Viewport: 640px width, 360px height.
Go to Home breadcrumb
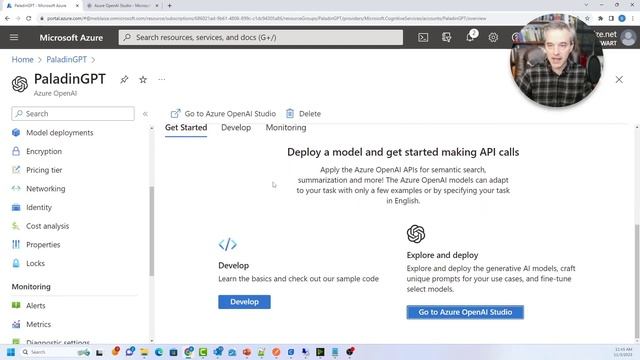pyautogui.click(x=22, y=60)
